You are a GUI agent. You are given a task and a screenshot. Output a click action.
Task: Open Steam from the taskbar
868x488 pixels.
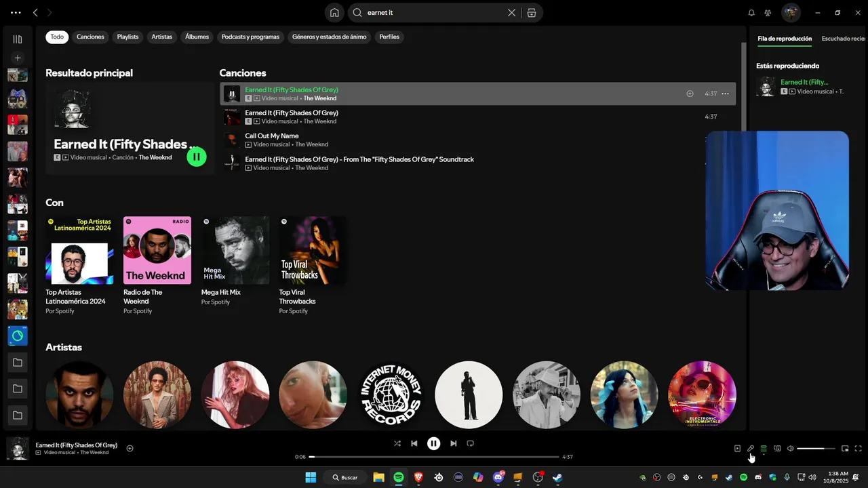click(557, 477)
